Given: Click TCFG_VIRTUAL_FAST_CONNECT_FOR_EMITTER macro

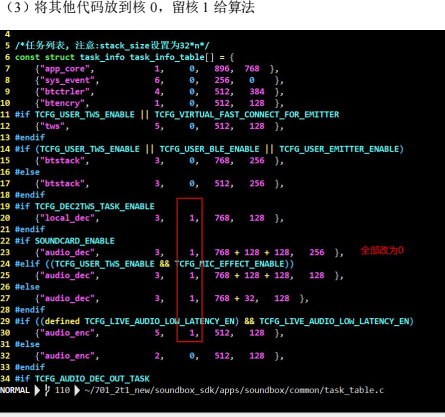Looking at the screenshot, I should point(247,115).
